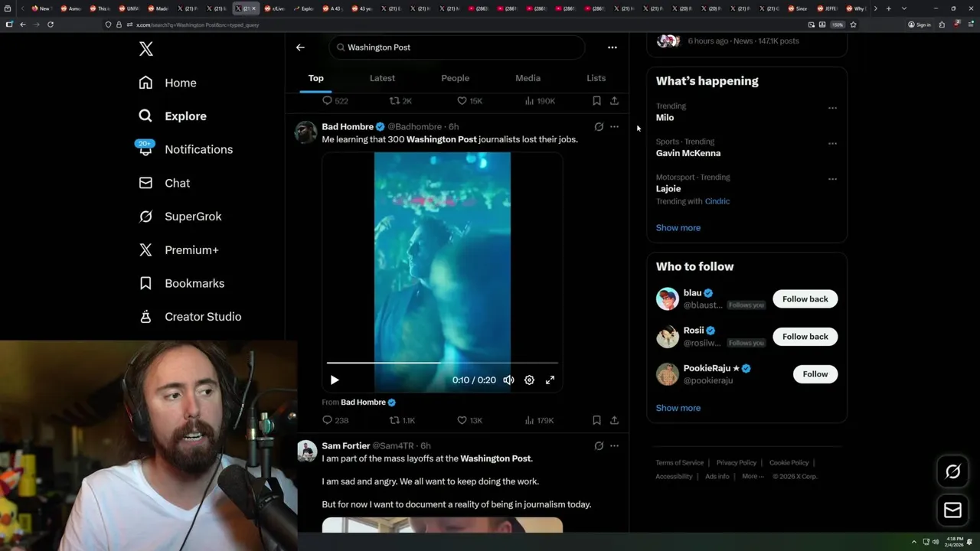Viewport: 980px width, 551px height.
Task: Show more trends in What's happening
Action: coord(678,228)
